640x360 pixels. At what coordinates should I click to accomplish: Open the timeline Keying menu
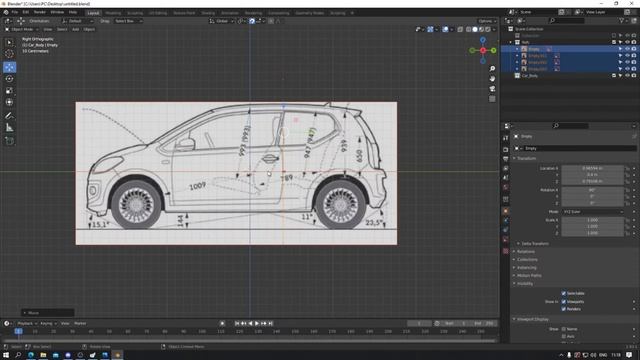(48, 323)
